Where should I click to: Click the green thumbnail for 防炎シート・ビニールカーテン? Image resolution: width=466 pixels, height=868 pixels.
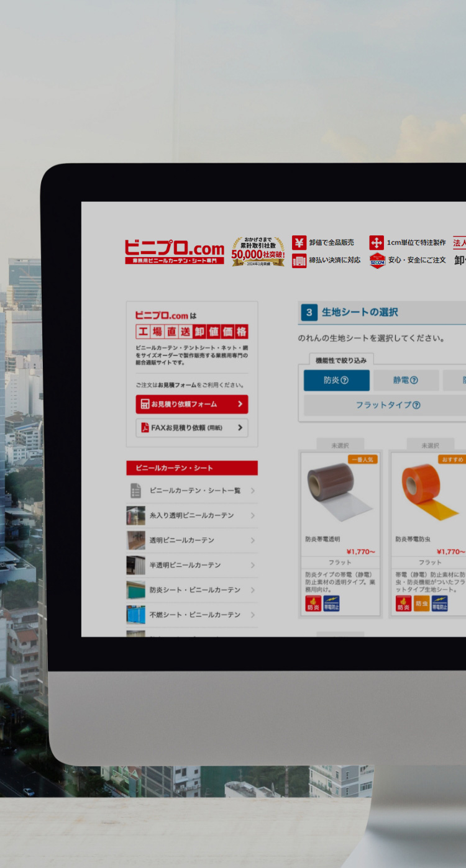pyautogui.click(x=135, y=590)
